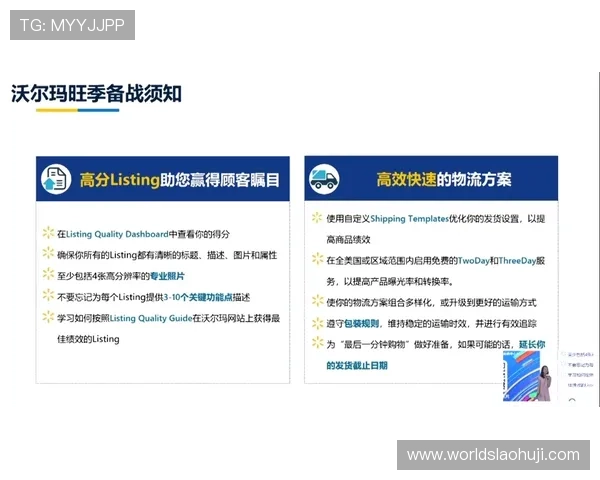This screenshot has width=600, height=480.
Task: Click the highlighted 3-10个关键功能点 text
Action: coord(198,297)
